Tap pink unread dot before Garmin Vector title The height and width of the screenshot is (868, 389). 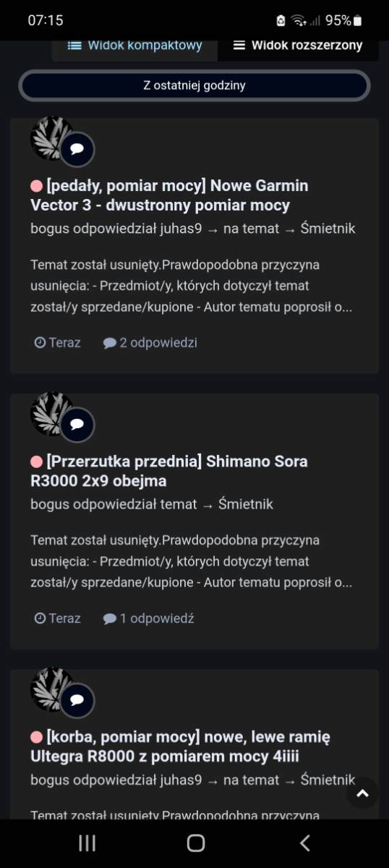pos(37,186)
